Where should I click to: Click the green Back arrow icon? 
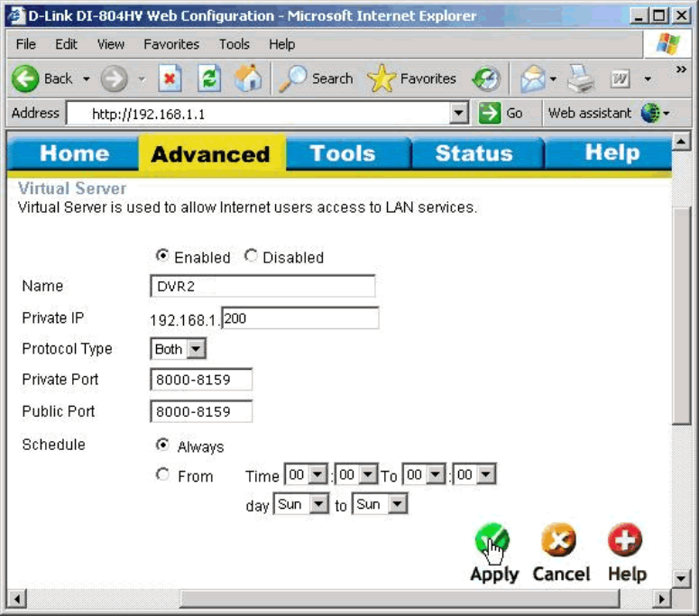coord(25,78)
